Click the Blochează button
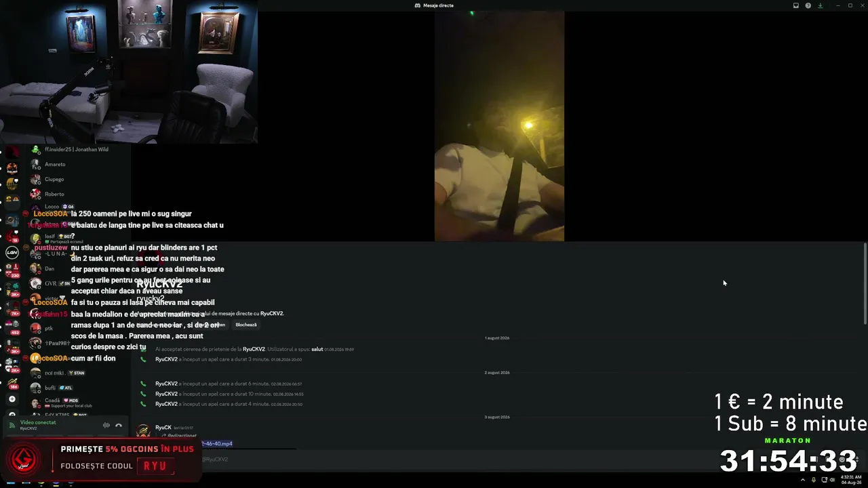 point(246,325)
